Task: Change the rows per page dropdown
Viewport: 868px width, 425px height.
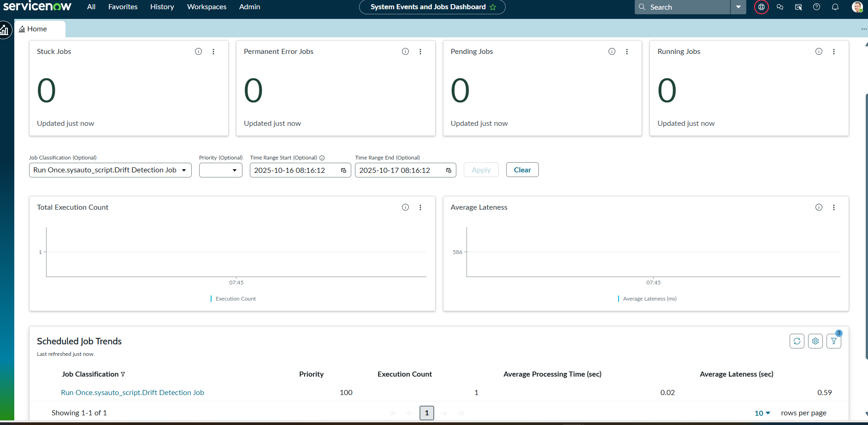Action: pos(762,413)
